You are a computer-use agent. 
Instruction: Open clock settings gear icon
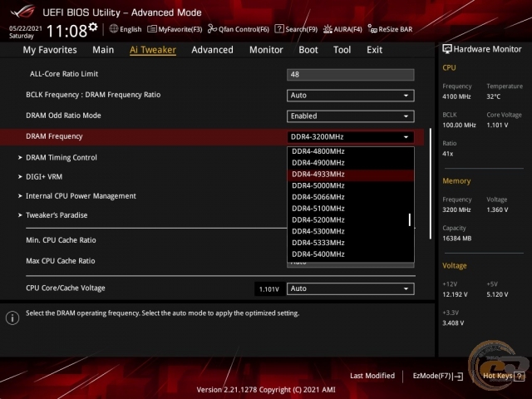pos(93,27)
